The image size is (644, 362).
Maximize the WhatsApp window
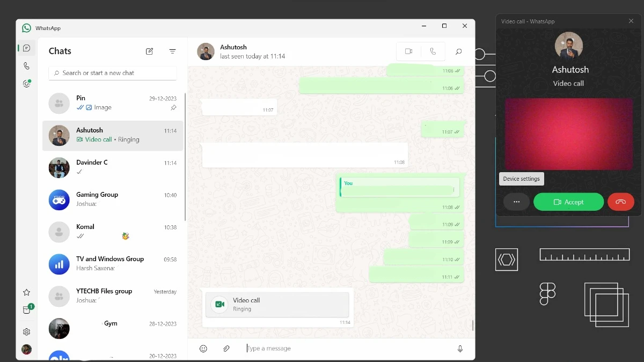(444, 26)
